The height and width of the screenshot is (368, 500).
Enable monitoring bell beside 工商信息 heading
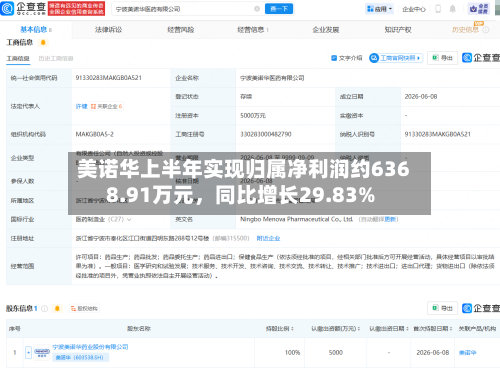[43, 42]
